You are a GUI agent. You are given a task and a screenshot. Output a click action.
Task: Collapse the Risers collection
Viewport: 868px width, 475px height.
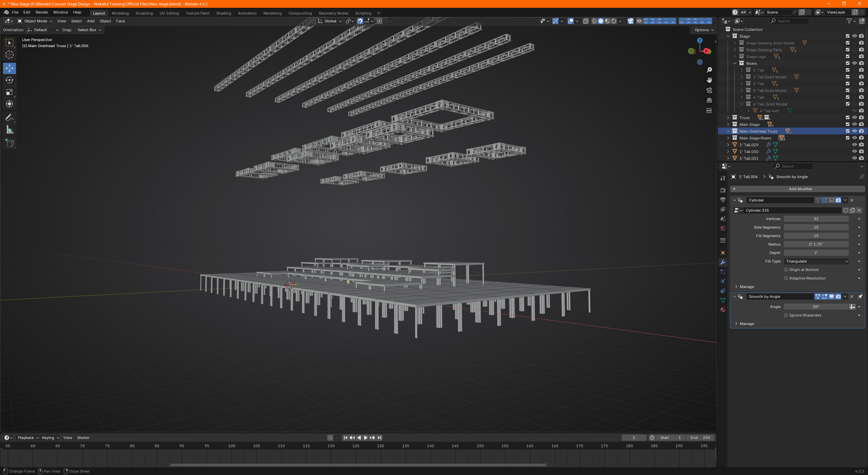point(734,63)
